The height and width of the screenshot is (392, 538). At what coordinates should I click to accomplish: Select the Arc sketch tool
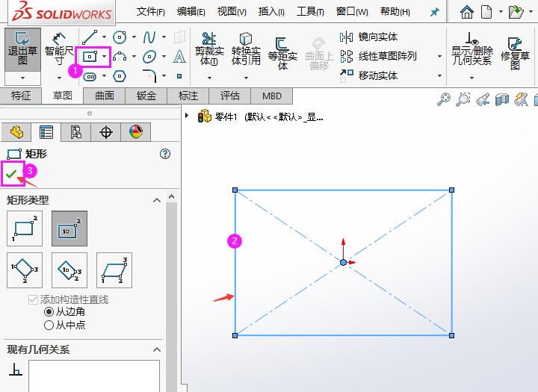pos(120,56)
